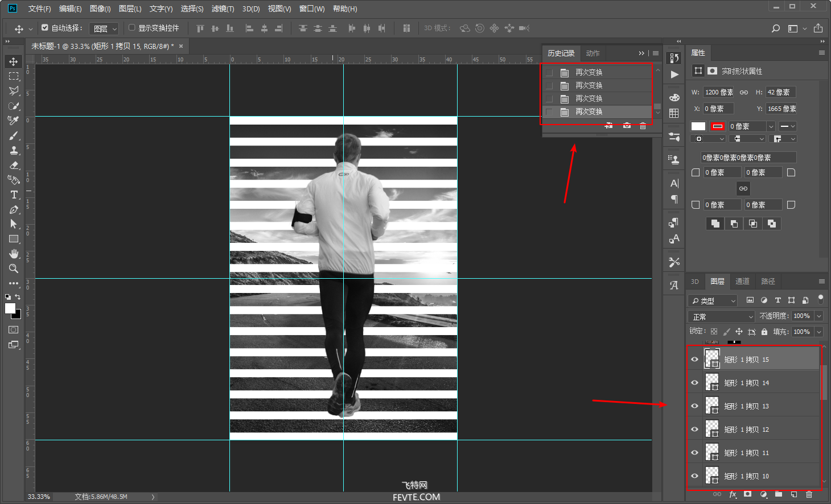This screenshot has width=831, height=504.
Task: Choose the Eraser tool
Action: [x=14, y=165]
